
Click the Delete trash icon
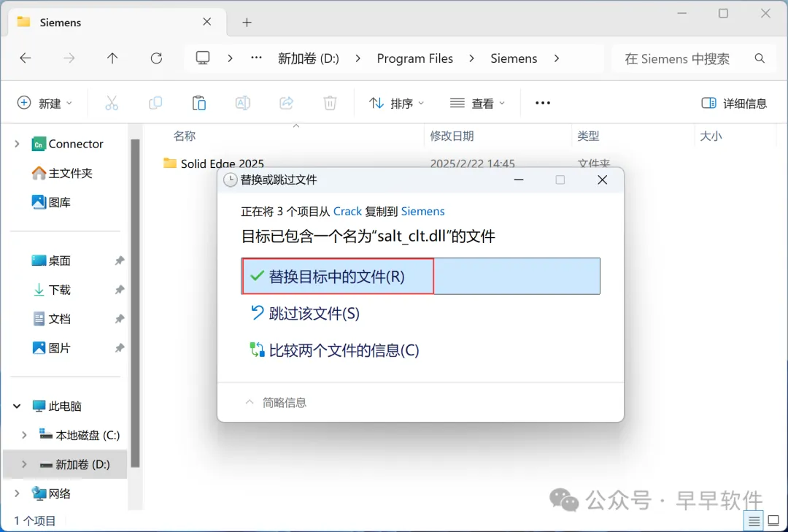pyautogui.click(x=330, y=103)
